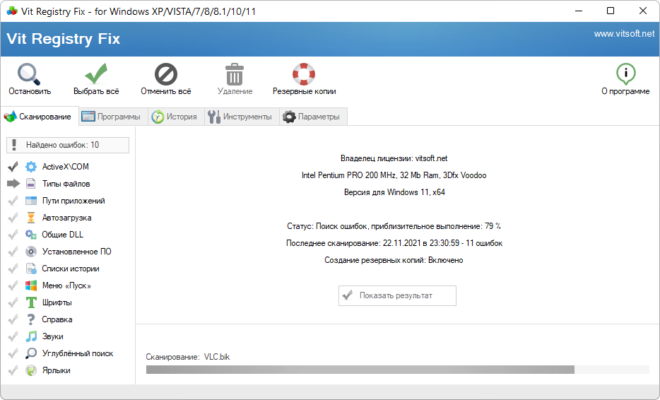Toggle the Углублённый поиск checkmark
This screenshot has height=400, width=660.
click(13, 353)
